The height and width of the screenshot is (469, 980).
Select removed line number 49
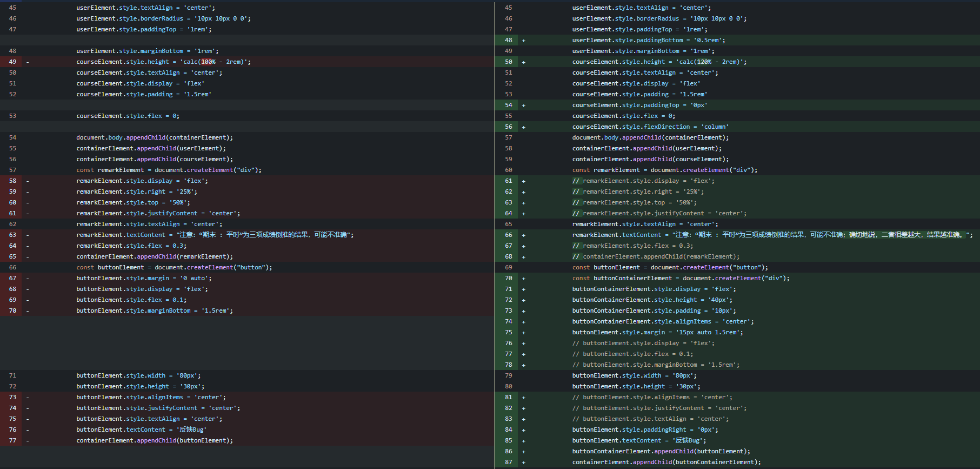pos(12,62)
